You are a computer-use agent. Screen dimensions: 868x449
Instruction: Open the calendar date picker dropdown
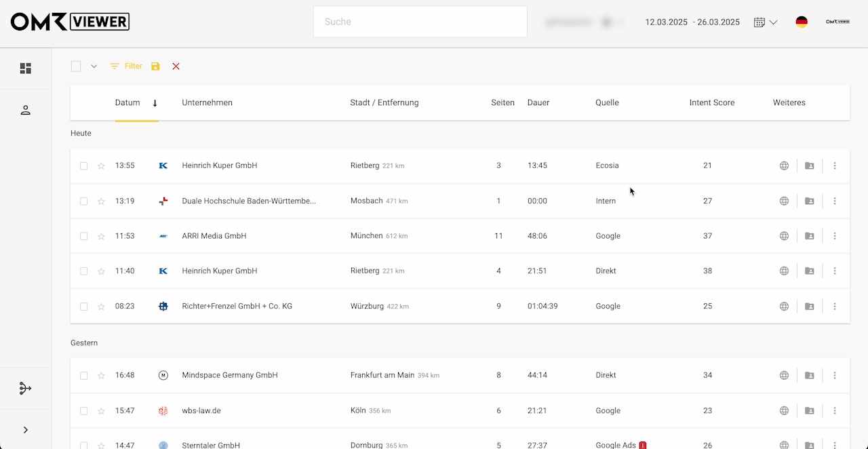coord(765,22)
